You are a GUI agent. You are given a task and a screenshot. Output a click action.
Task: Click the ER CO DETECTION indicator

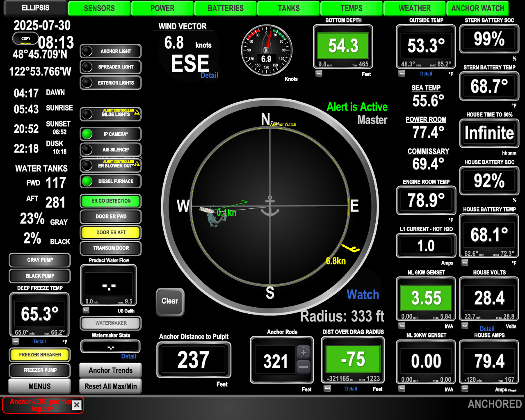111,201
